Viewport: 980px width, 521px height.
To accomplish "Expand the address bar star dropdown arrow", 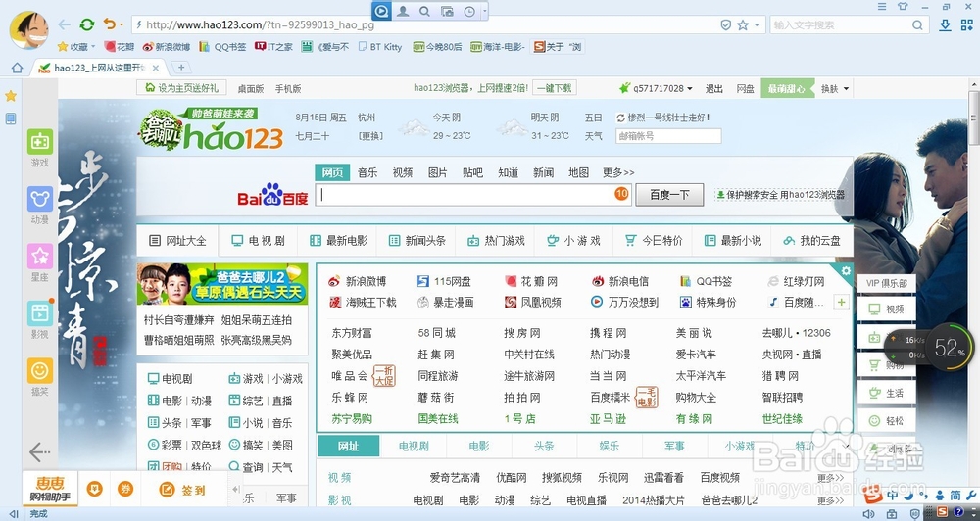I will pyautogui.click(x=757, y=25).
